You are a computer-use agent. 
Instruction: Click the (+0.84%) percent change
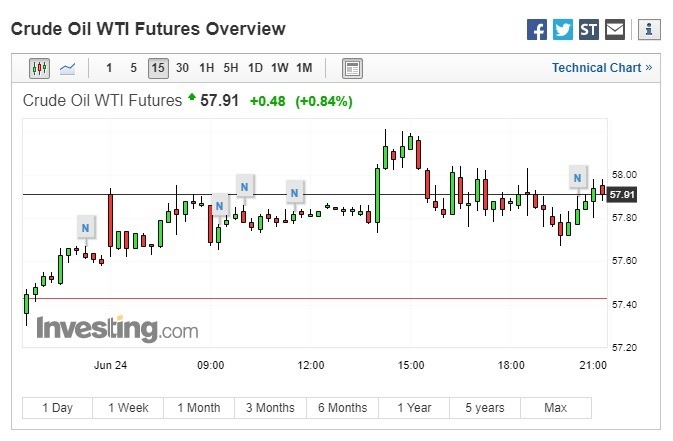click(324, 101)
